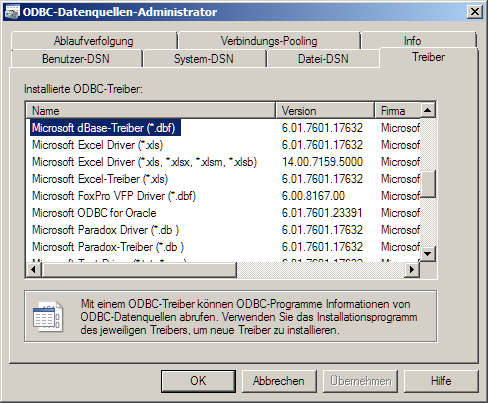Open the System-DSN tab
Screen dimensions: 488x403
204,59
